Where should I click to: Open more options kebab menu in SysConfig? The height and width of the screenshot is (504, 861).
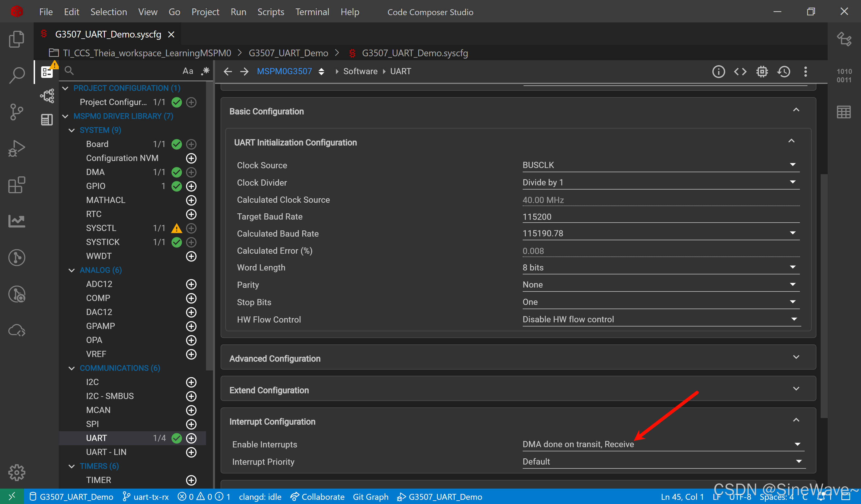(806, 72)
